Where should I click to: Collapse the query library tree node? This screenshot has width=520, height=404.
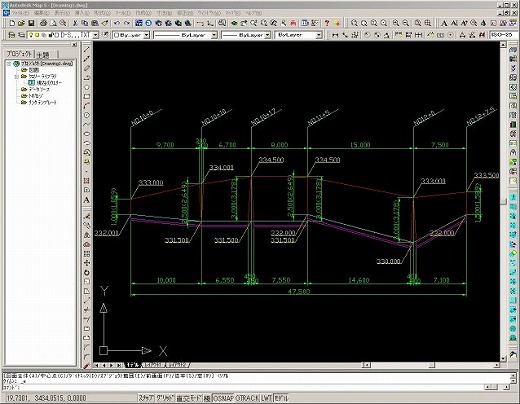17,76
